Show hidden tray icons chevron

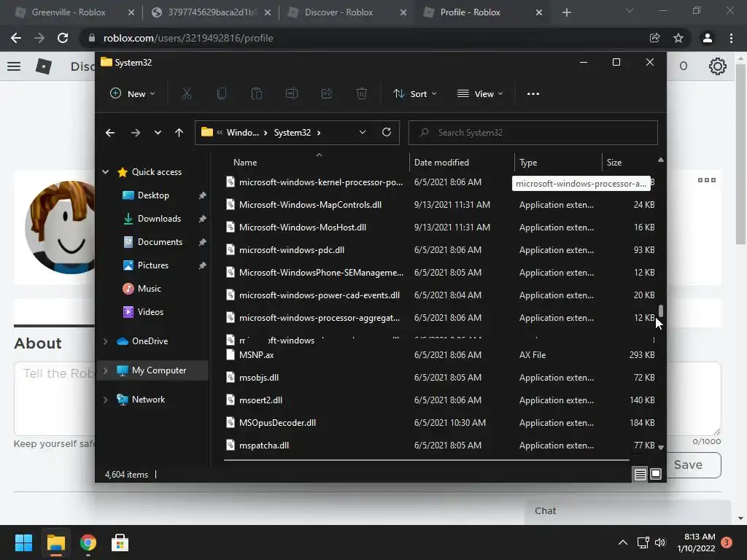623,542
